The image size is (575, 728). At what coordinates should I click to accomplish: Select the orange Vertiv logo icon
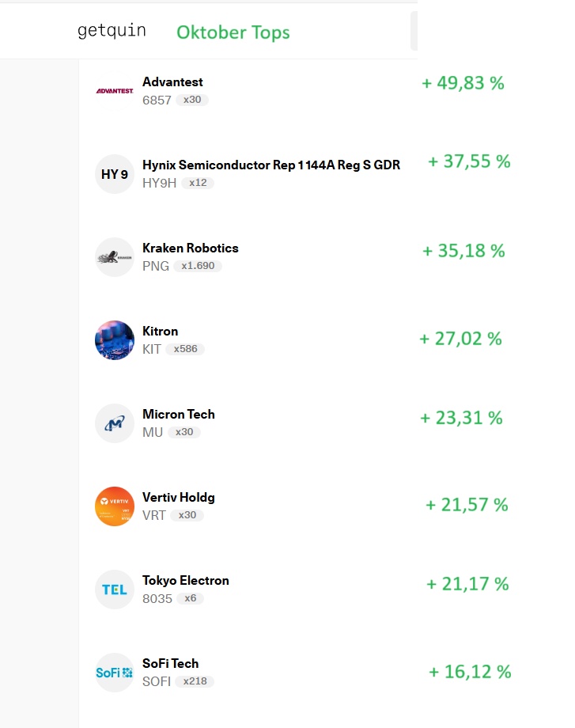click(115, 506)
